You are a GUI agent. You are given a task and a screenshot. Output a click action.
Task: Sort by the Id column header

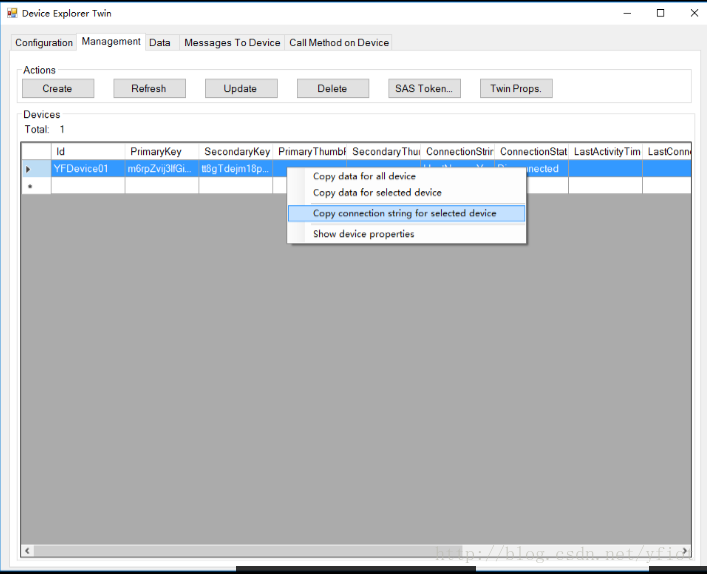click(x=88, y=152)
